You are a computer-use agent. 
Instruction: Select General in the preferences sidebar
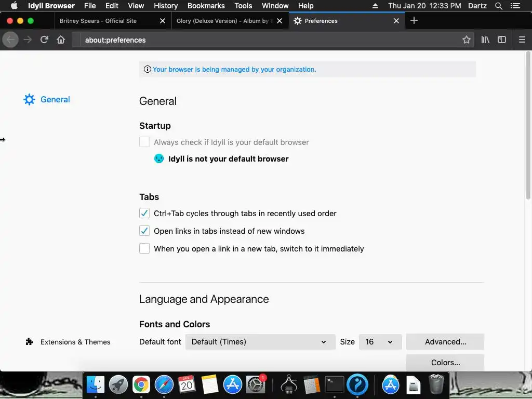point(55,99)
